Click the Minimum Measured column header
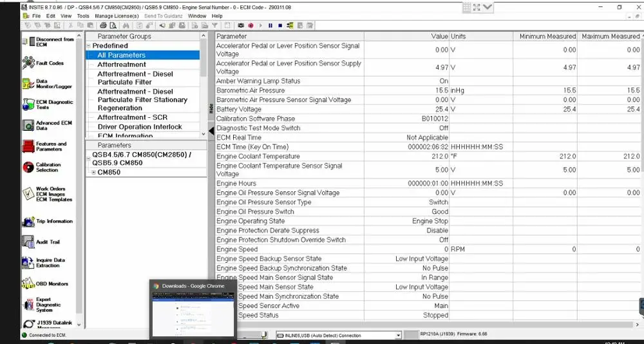The image size is (644, 344). pyautogui.click(x=545, y=36)
